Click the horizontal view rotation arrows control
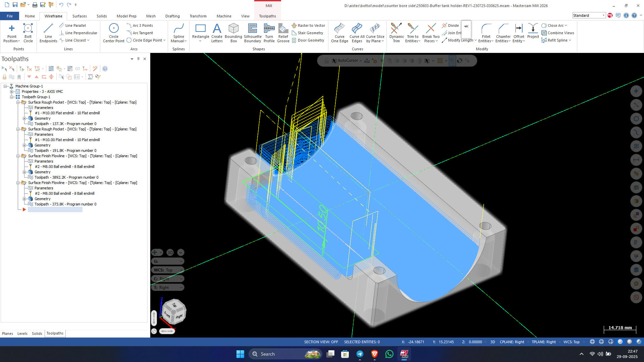Viewport: 644px width, 362px height. [x=167, y=331]
